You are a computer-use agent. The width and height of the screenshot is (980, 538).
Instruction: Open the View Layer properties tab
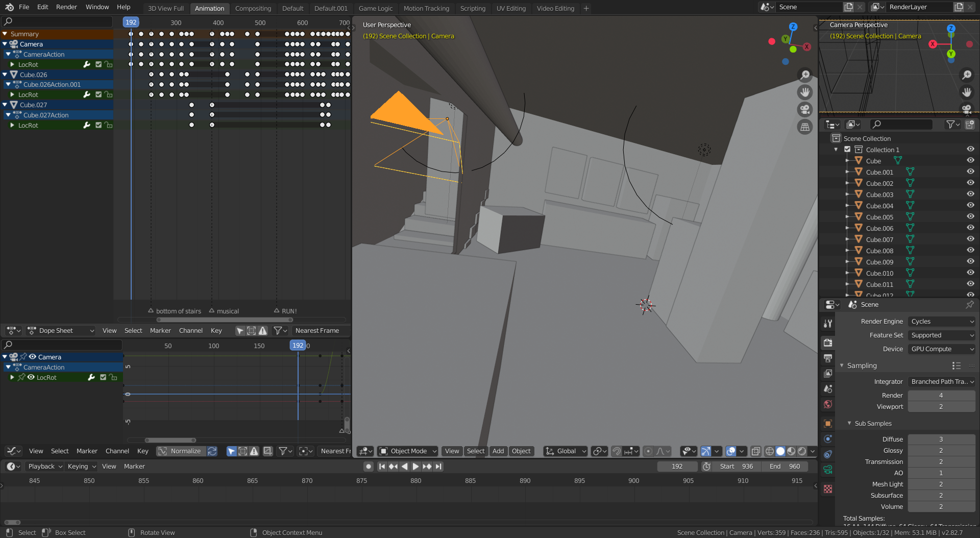(828, 374)
